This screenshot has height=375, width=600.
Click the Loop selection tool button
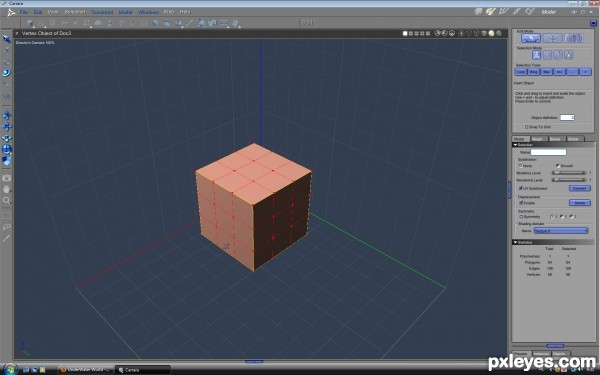pyautogui.click(x=521, y=72)
